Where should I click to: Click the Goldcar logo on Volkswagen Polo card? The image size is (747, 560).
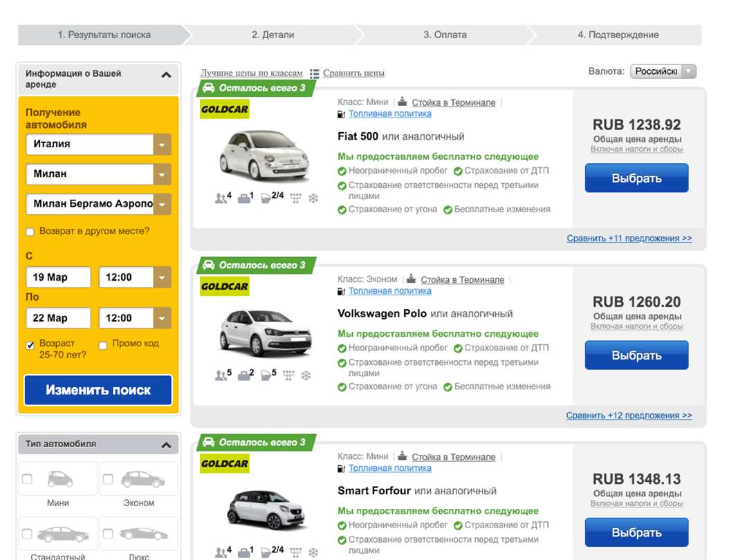[224, 286]
